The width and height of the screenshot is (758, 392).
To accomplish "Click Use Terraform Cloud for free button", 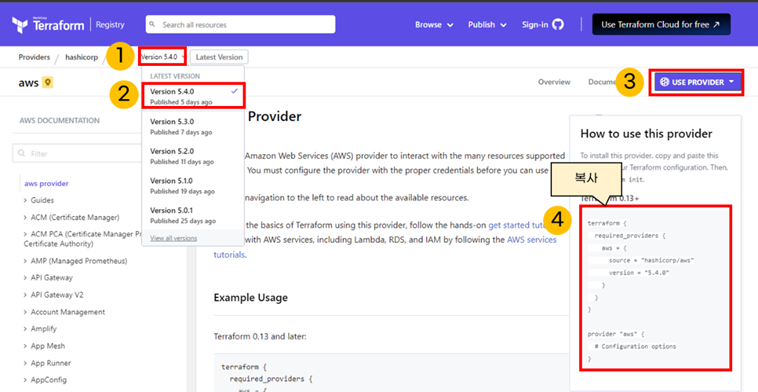I will [661, 24].
